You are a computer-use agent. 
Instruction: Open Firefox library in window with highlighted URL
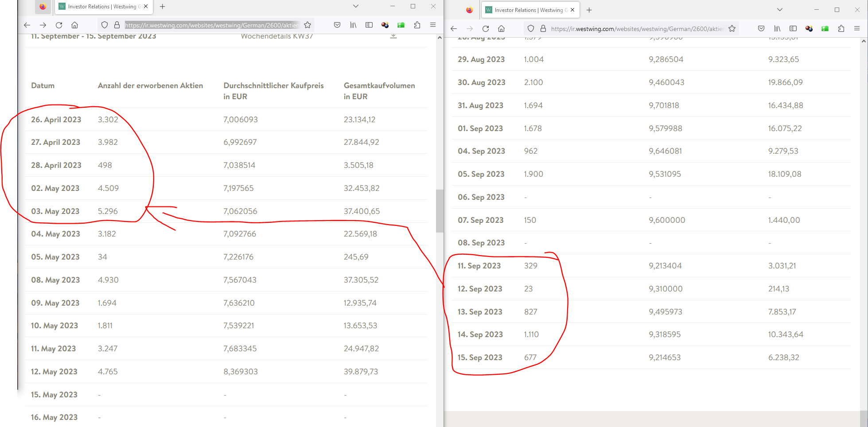coord(353,25)
